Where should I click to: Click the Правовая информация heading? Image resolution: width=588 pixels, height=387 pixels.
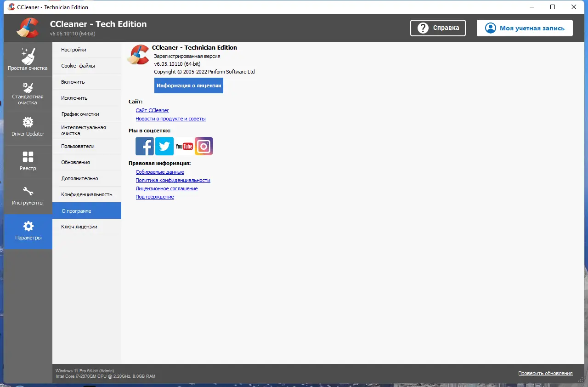(x=159, y=163)
